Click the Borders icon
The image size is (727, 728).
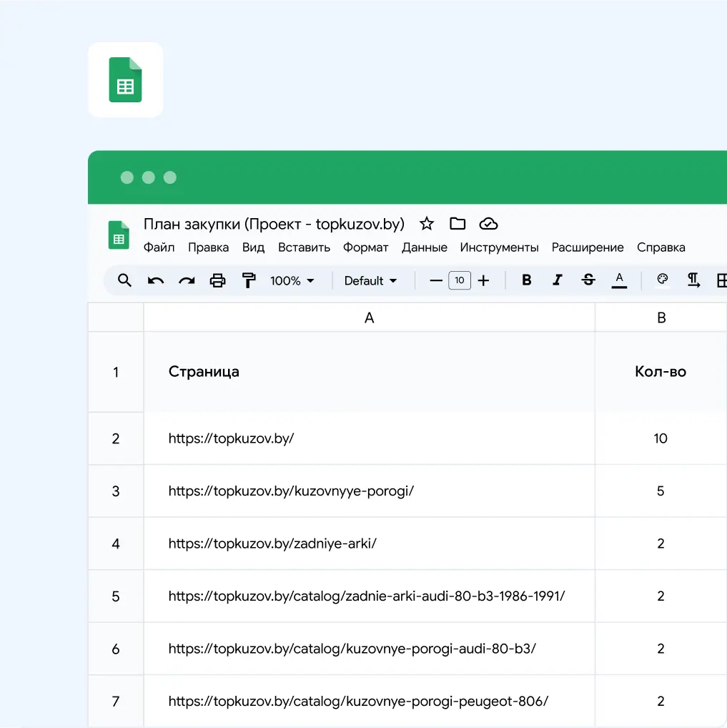coord(722,280)
